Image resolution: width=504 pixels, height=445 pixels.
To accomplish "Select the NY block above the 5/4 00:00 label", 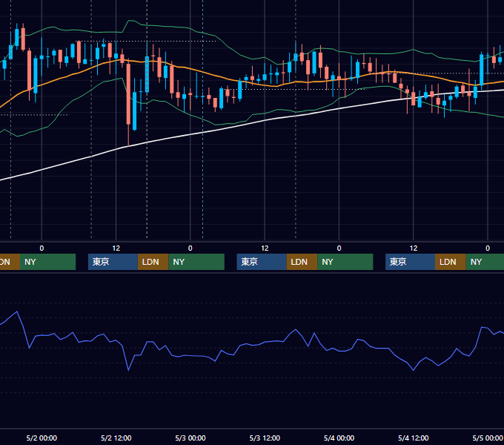I will tap(345, 262).
